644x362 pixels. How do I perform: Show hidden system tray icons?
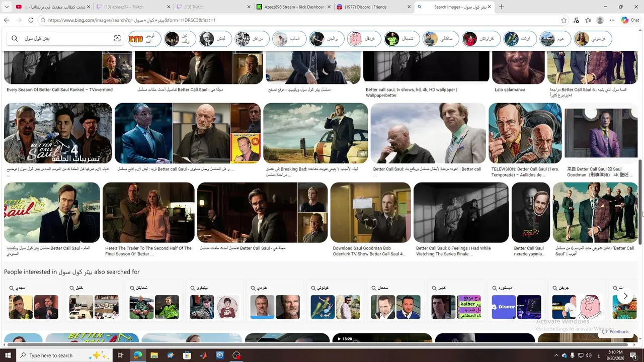pos(556,355)
